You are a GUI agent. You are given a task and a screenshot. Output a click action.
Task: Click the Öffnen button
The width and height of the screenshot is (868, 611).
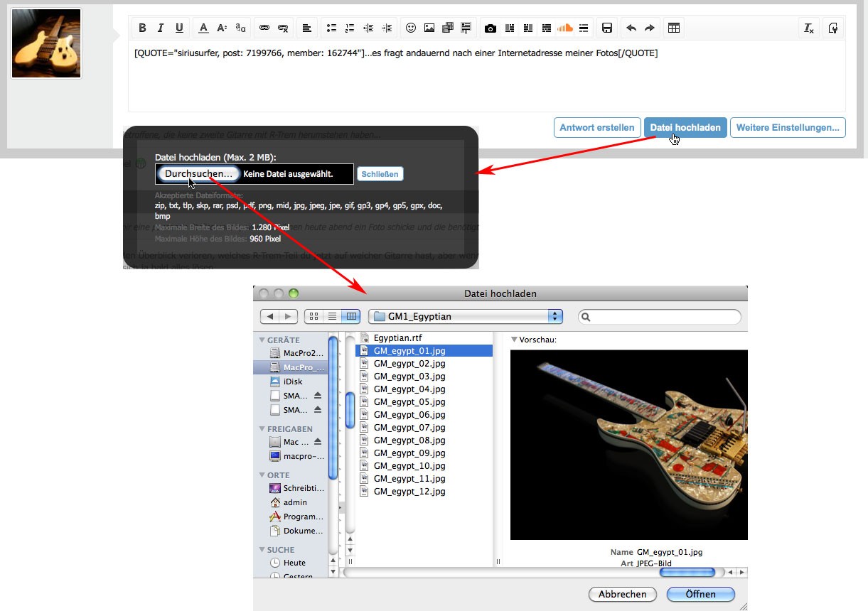[701, 595]
